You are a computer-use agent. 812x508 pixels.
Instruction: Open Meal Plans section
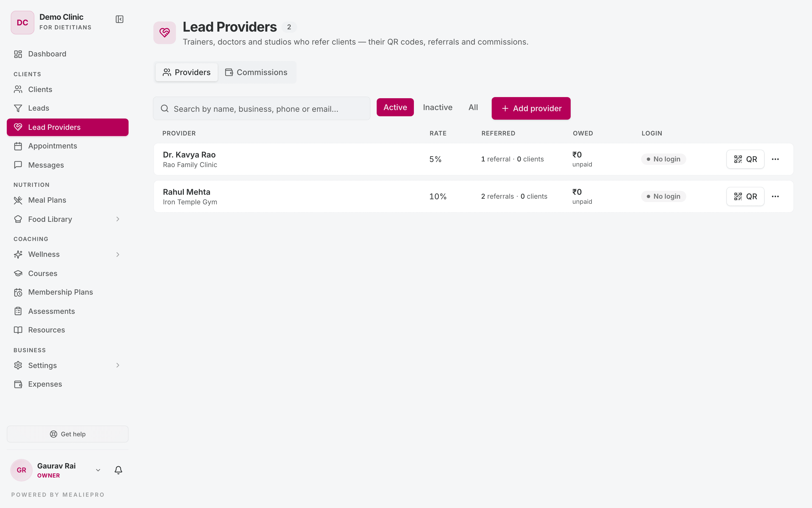pos(67,200)
